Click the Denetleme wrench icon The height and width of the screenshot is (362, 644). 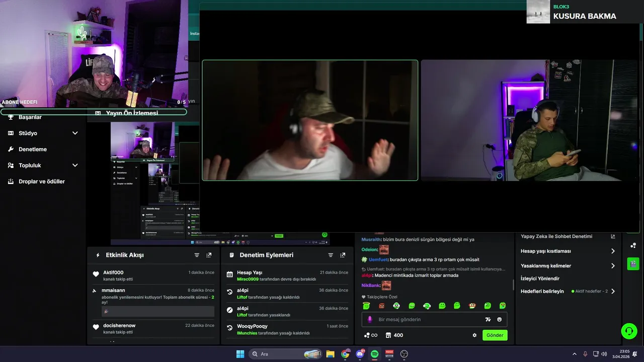pos(11,149)
